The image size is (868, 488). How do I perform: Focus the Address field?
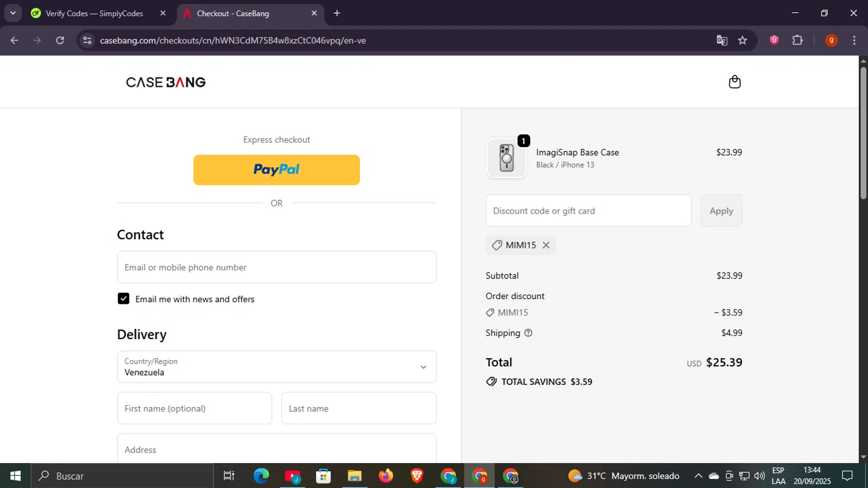277,449
